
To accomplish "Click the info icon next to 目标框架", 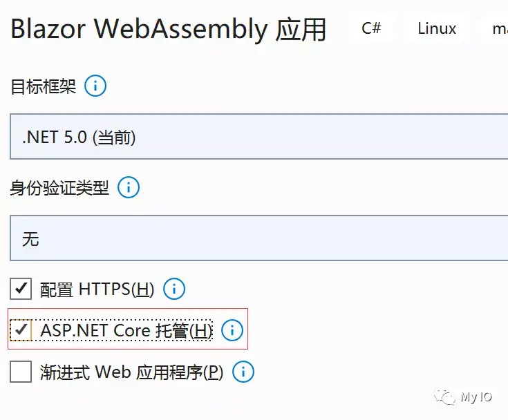I will coord(95,86).
